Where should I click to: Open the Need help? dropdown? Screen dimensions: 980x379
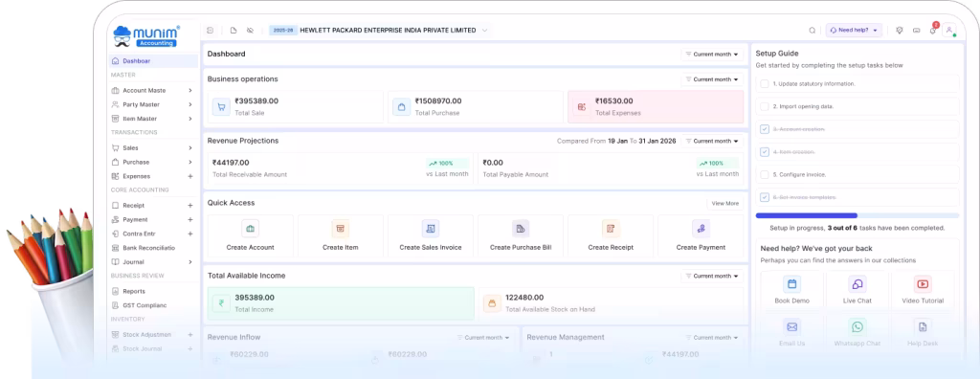click(x=854, y=30)
